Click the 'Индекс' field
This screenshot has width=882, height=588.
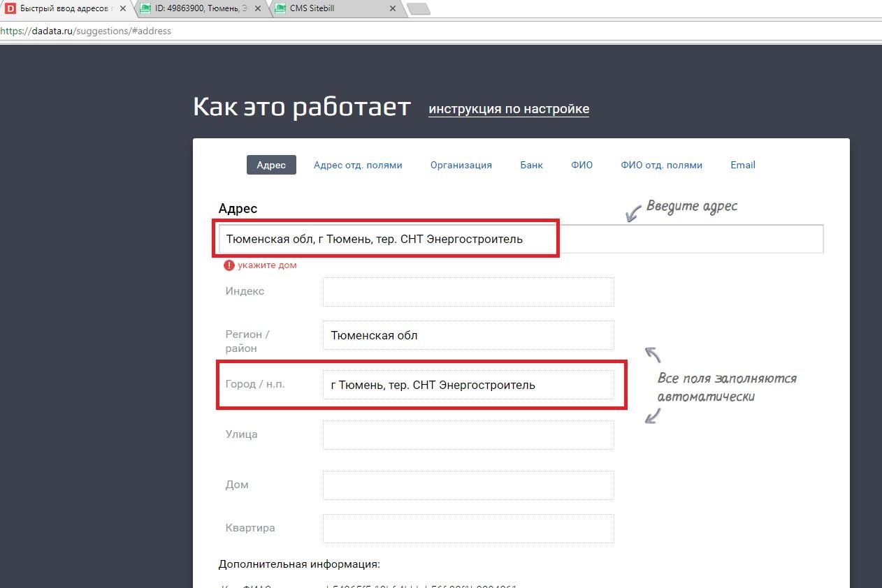468,291
